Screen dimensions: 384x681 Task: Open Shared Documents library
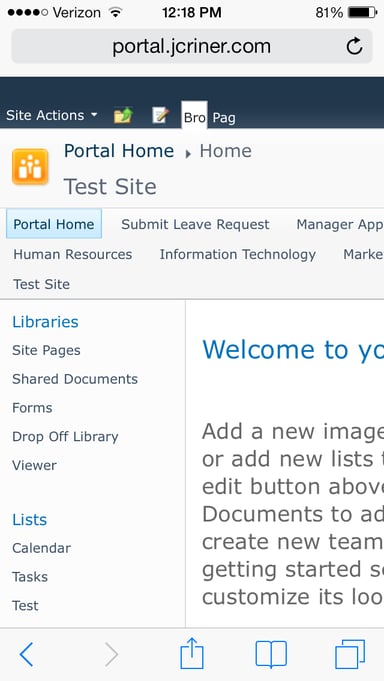(75, 379)
